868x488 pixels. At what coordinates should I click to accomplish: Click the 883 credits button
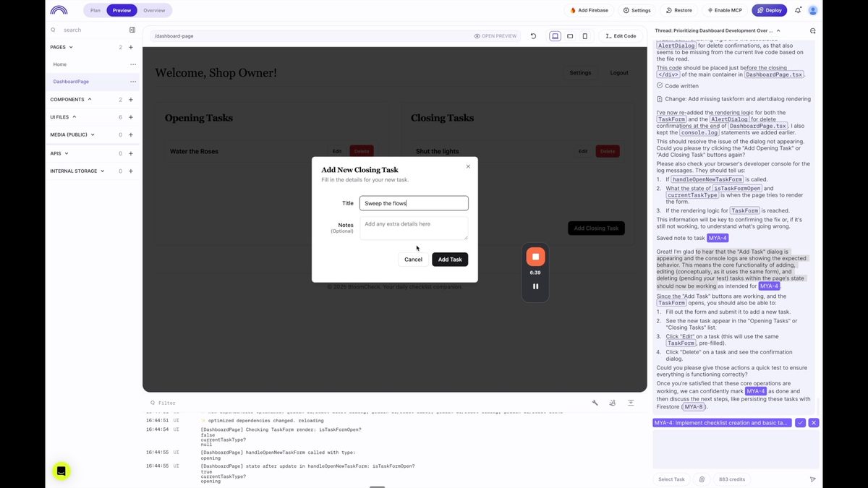[x=732, y=479]
